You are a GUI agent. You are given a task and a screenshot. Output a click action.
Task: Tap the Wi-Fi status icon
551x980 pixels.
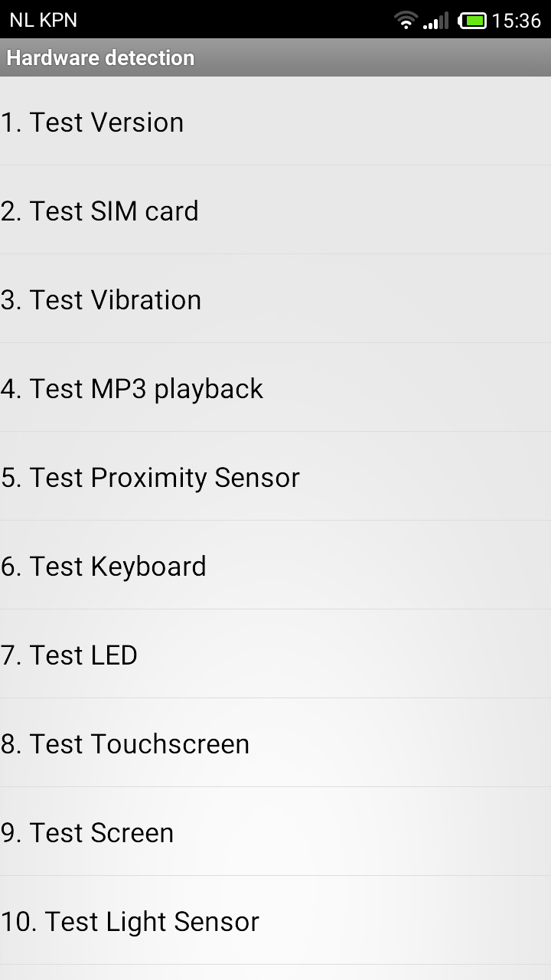(406, 21)
